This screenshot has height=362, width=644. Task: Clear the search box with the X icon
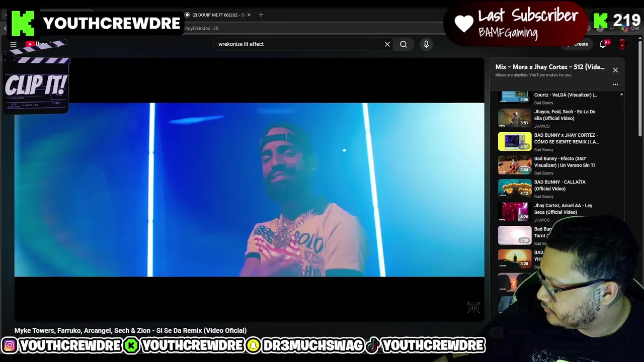click(387, 44)
